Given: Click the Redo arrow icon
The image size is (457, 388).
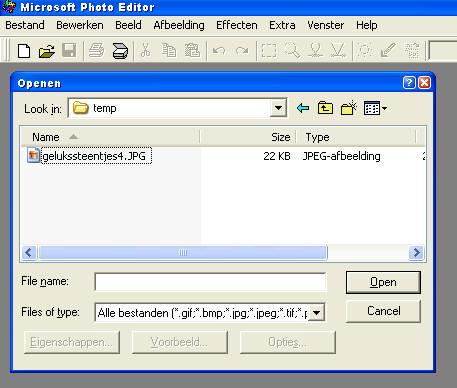Looking at the screenshot, I should click(242, 51).
